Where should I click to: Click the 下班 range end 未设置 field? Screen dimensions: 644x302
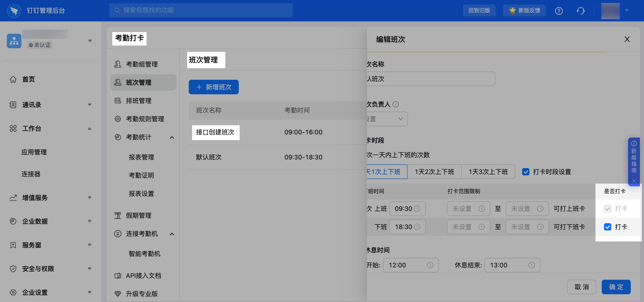(527, 227)
